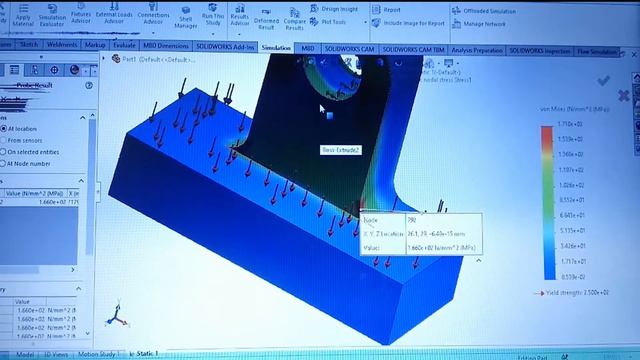
Task: Open the DisplayManager sphere tab
Action: [74, 70]
